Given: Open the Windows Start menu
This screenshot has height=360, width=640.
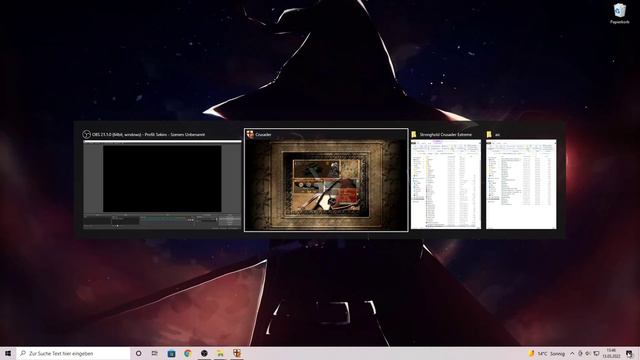Looking at the screenshot, I should click(8, 353).
